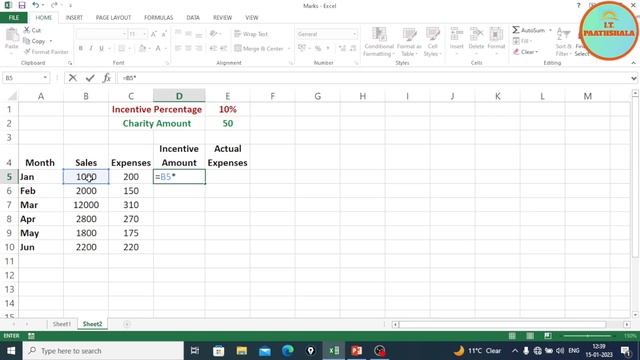Open Clipboard group dialog launcher
Viewport: 640px width, 360px height.
tap(70, 63)
